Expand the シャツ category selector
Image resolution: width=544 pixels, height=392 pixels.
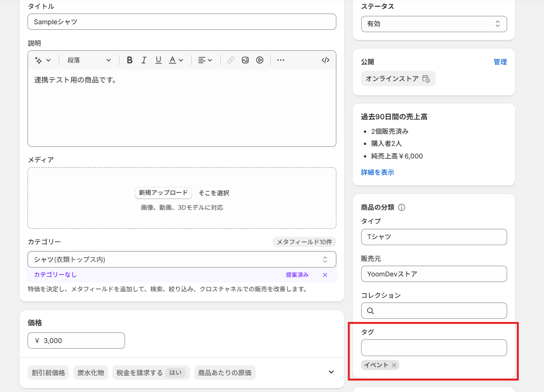click(181, 260)
